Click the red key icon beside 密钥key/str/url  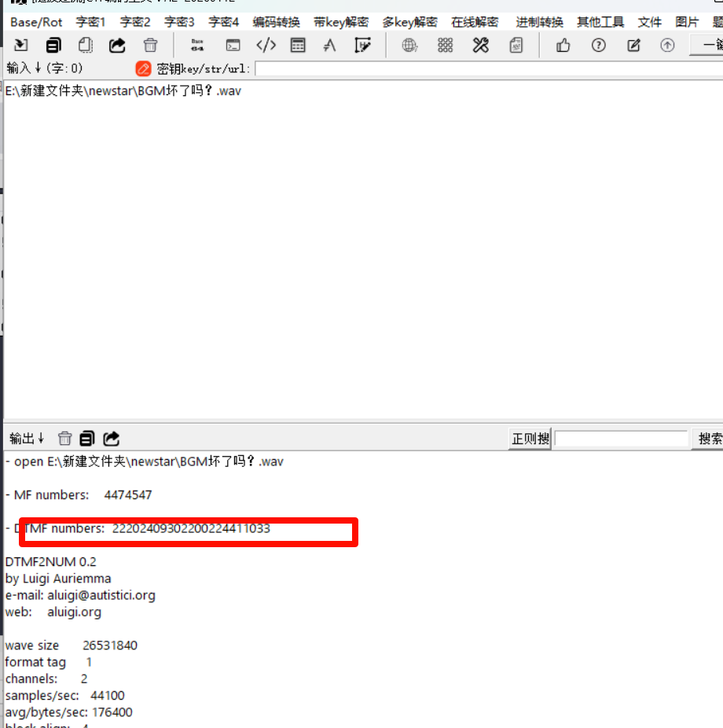click(143, 69)
